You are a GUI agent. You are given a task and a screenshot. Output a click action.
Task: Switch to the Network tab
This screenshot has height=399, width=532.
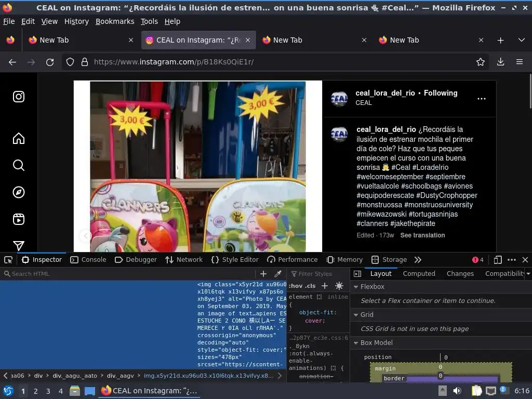(184, 260)
